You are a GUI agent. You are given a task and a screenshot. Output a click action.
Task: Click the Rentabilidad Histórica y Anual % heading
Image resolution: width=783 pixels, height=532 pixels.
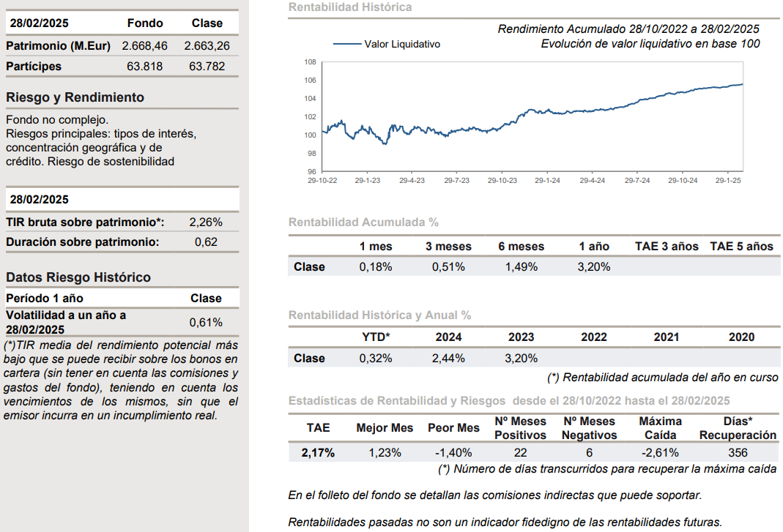click(x=379, y=315)
